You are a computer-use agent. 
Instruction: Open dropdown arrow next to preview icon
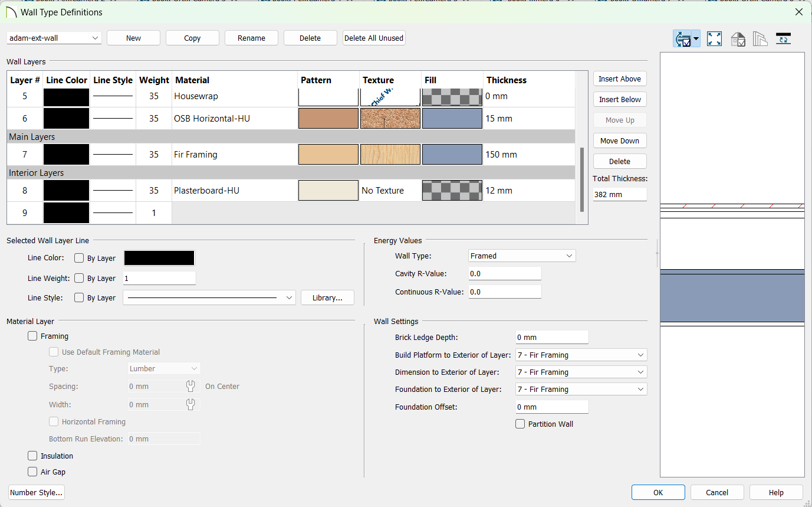tap(696, 39)
